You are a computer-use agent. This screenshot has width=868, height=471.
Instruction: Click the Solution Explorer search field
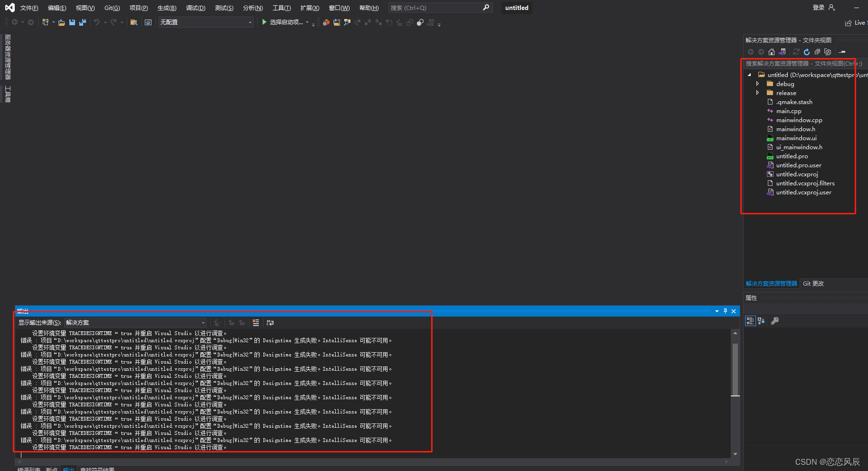[805, 63]
